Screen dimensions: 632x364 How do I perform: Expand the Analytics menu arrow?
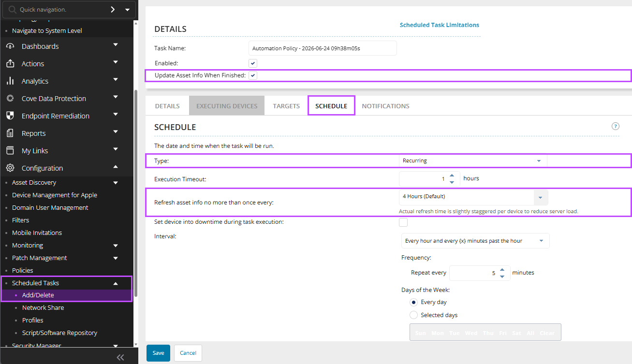pyautogui.click(x=116, y=80)
